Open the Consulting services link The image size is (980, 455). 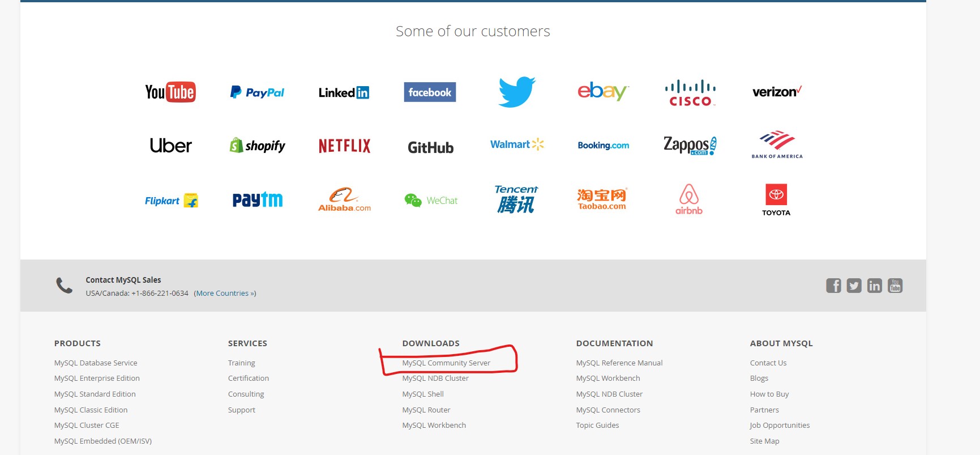pyautogui.click(x=246, y=394)
